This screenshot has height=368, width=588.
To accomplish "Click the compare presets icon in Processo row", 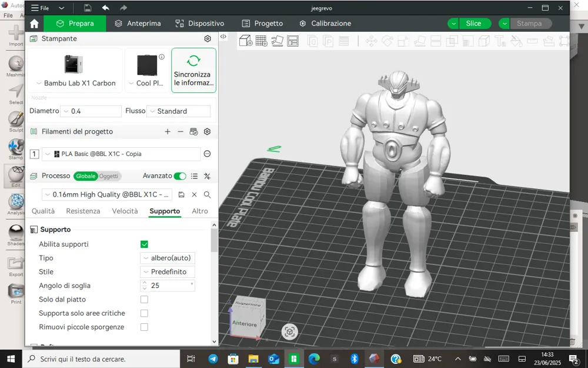I will pyautogui.click(x=207, y=175).
